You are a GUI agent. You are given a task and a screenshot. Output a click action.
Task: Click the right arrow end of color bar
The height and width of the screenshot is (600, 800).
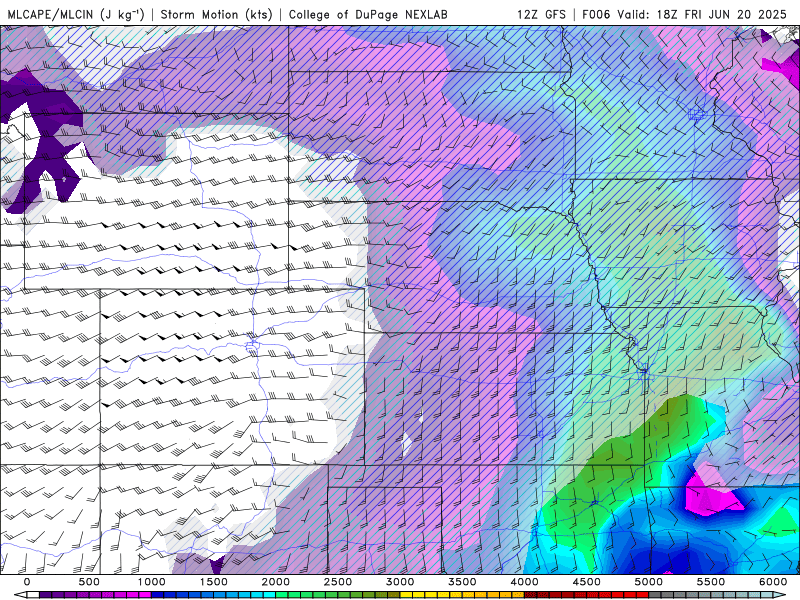click(780, 595)
